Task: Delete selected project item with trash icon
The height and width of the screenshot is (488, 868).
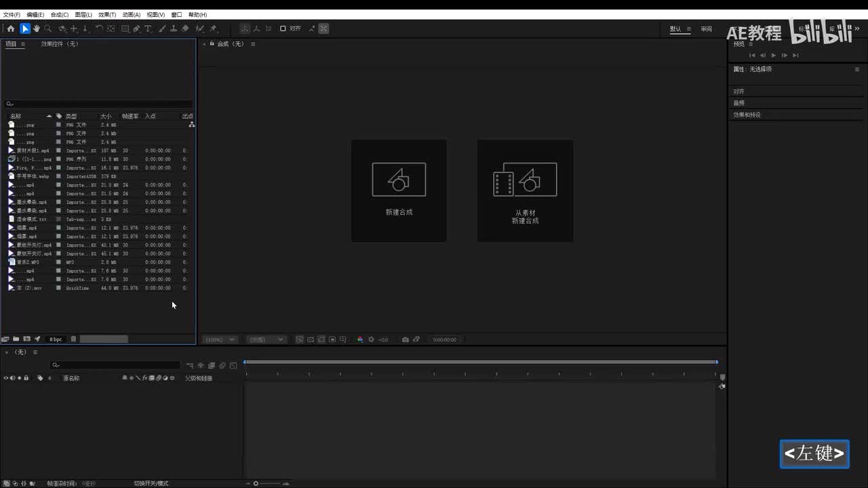Action: [x=73, y=339]
